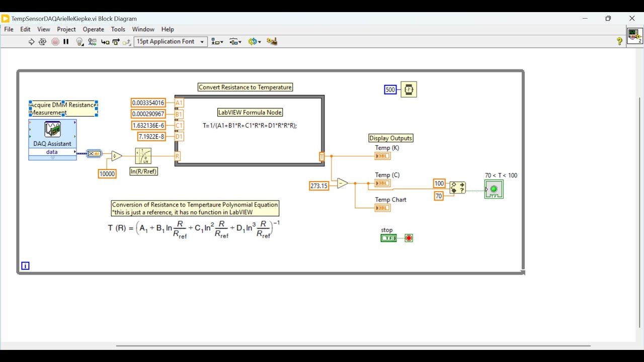The image size is (644, 362).
Task: Click the Step Into icon
Action: pyautogui.click(x=105, y=42)
